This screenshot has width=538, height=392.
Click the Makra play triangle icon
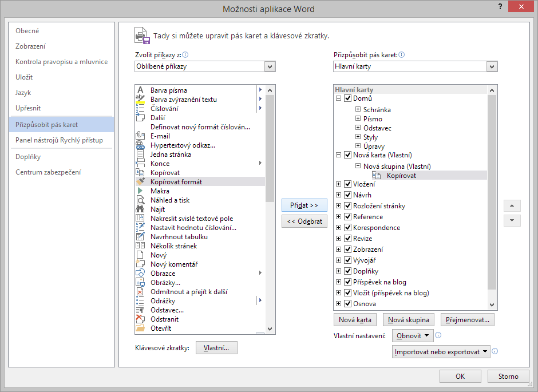pyautogui.click(x=140, y=191)
